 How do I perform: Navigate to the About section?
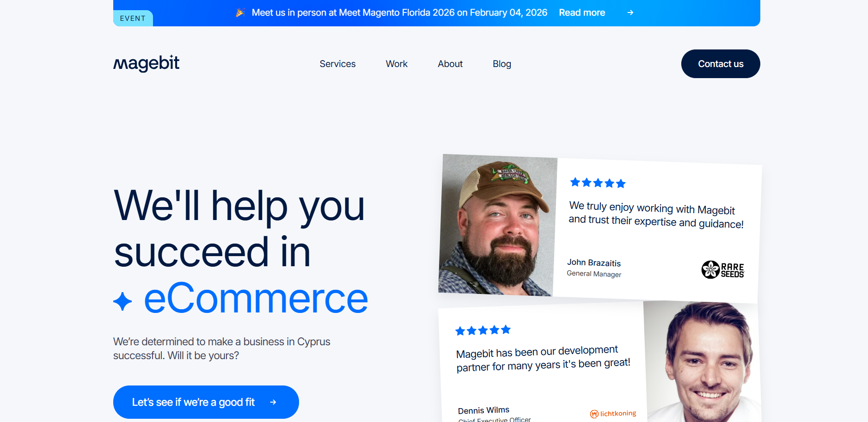pos(450,64)
